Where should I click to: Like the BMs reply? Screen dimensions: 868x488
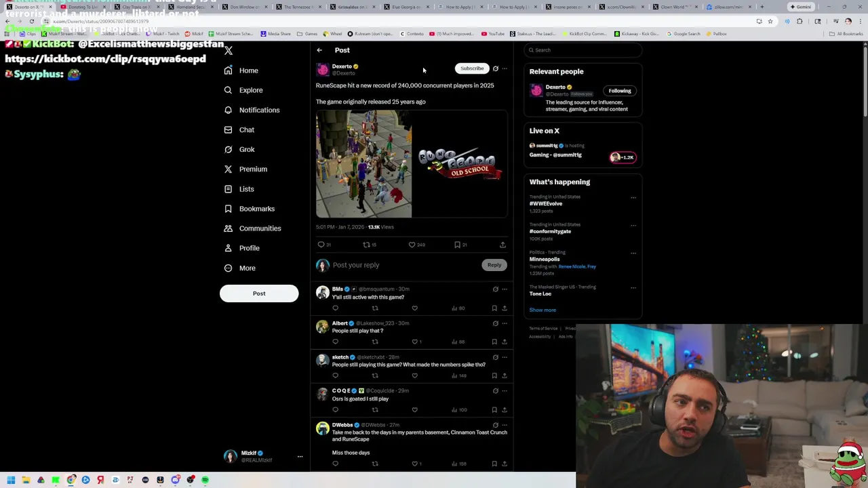pos(414,308)
